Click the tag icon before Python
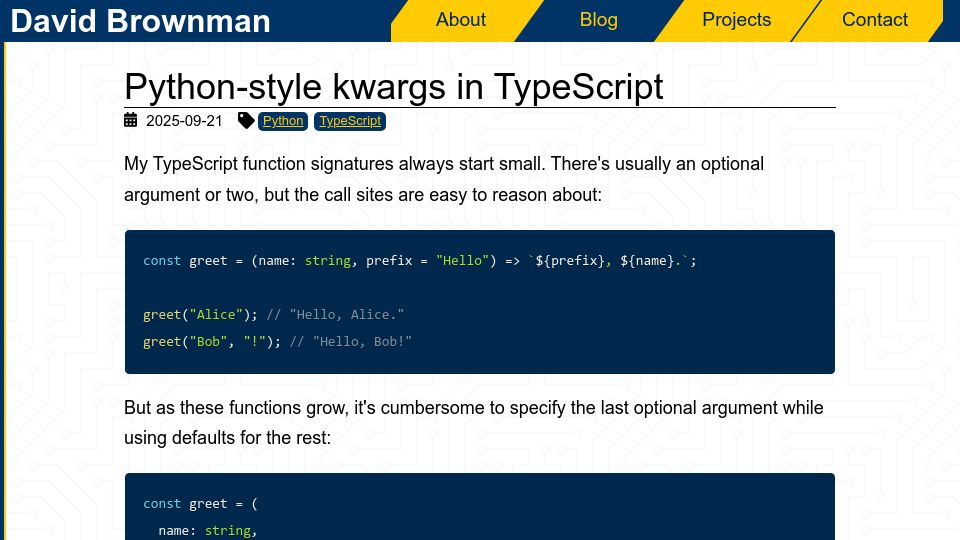The image size is (960, 540). (x=246, y=121)
